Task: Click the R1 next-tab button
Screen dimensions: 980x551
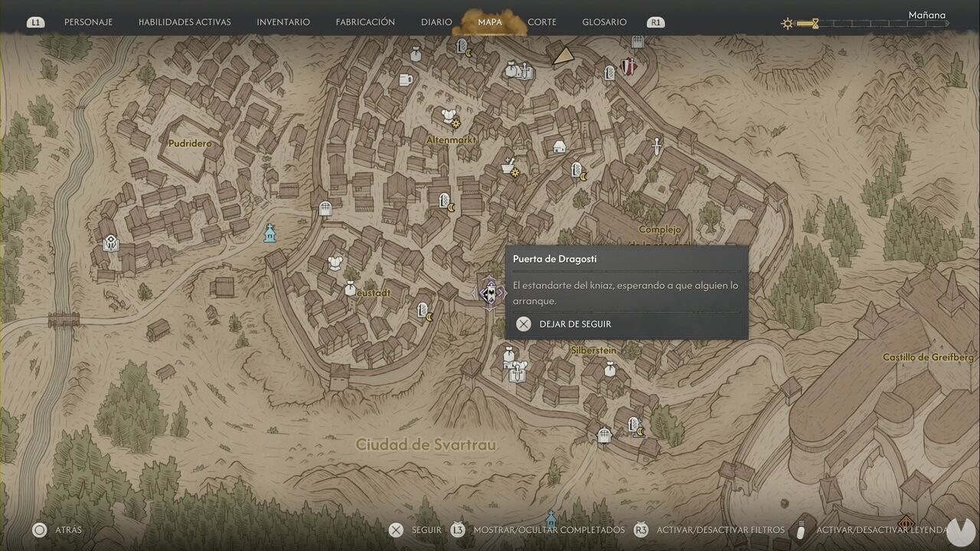Action: (655, 23)
